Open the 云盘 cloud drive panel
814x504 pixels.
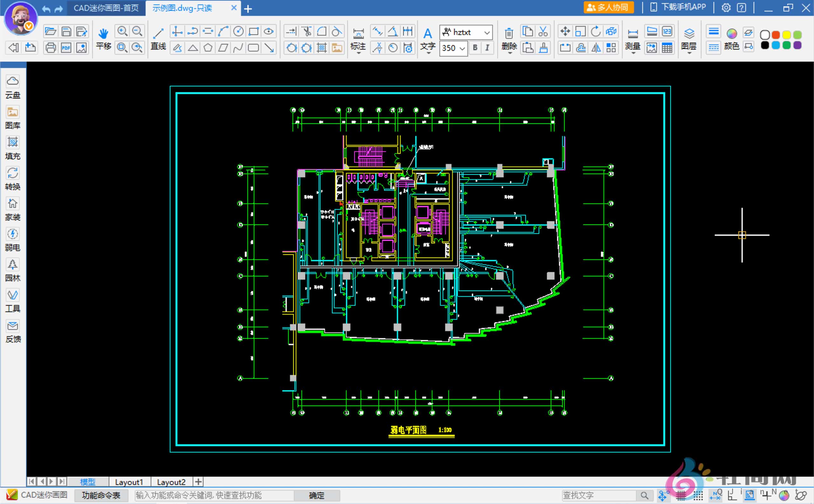(x=13, y=82)
